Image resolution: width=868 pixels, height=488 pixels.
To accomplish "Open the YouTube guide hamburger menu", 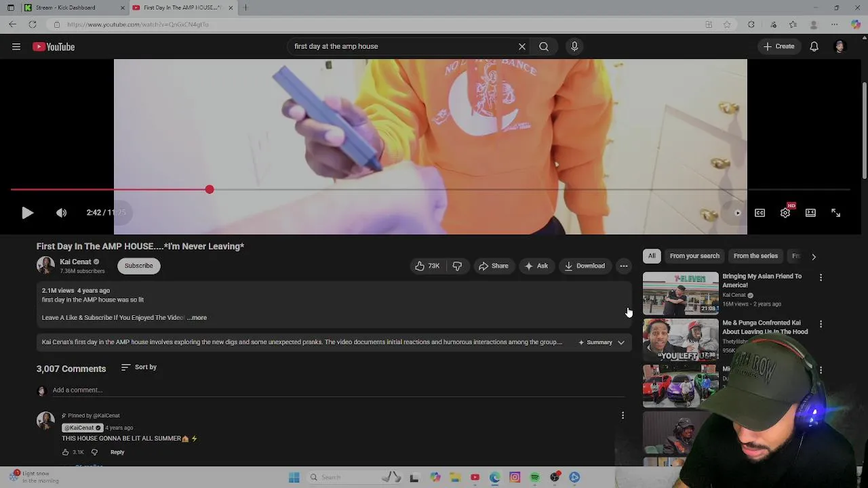I will coord(16,47).
